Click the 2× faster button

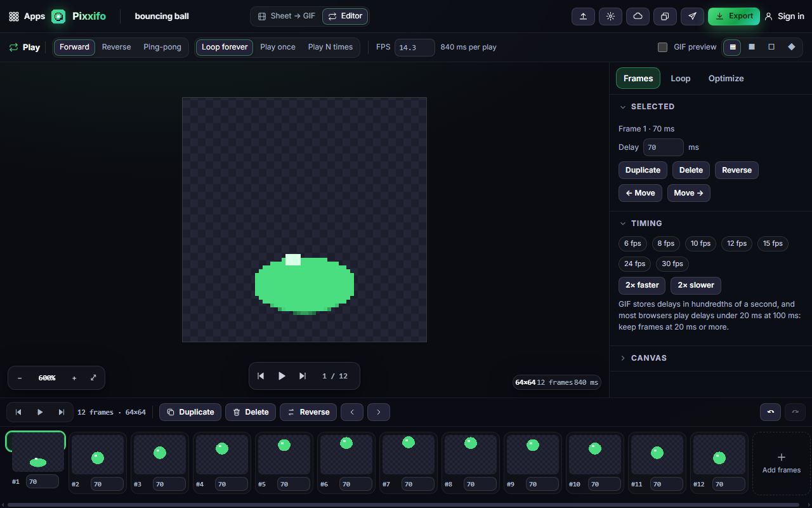pyautogui.click(x=642, y=285)
